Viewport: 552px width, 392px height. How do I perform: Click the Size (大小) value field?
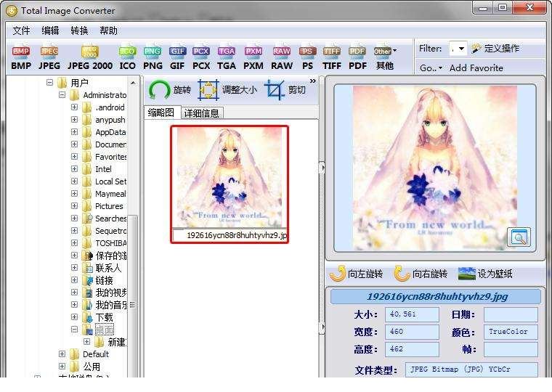point(412,314)
